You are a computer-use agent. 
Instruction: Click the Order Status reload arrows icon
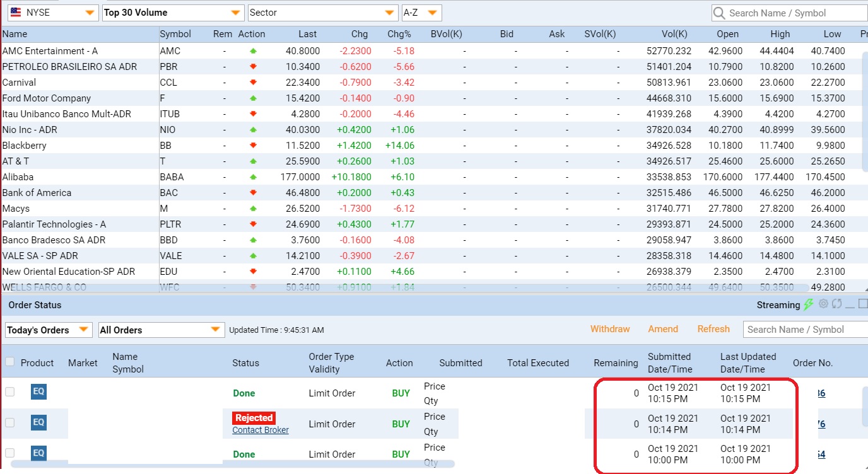click(837, 304)
